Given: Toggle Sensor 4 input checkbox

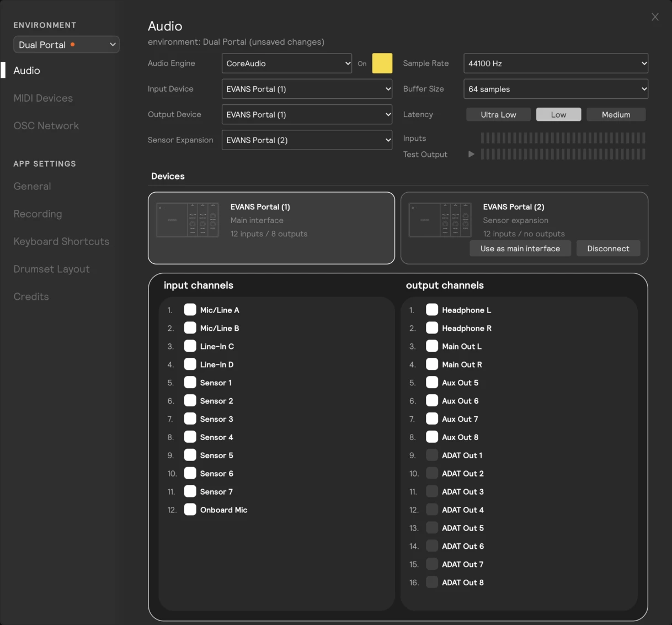Looking at the screenshot, I should click(190, 437).
